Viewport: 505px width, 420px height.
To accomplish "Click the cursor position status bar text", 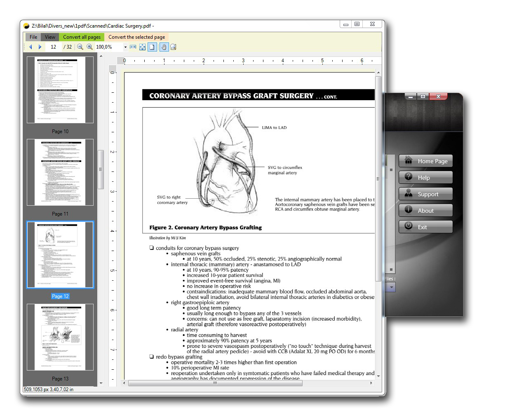I will [x=49, y=389].
